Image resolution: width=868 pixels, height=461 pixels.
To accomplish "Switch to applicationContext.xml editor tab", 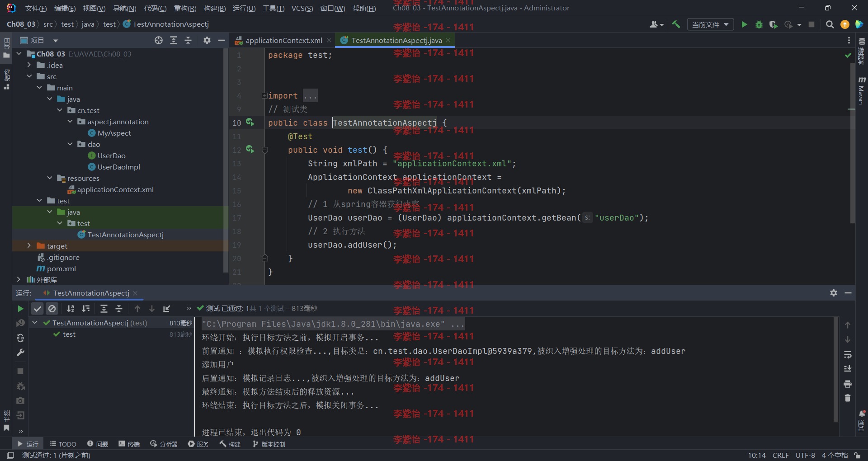I will [283, 40].
